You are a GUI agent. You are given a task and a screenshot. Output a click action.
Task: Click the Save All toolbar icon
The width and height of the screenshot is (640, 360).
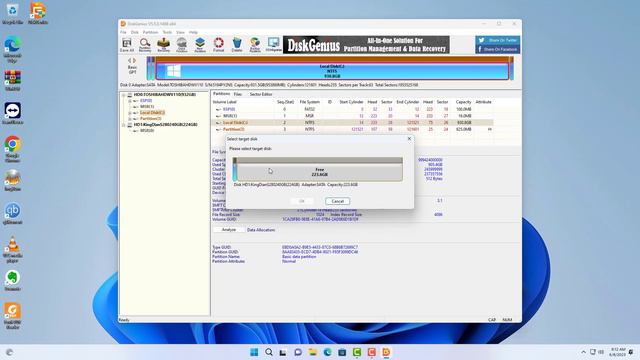coord(127,45)
